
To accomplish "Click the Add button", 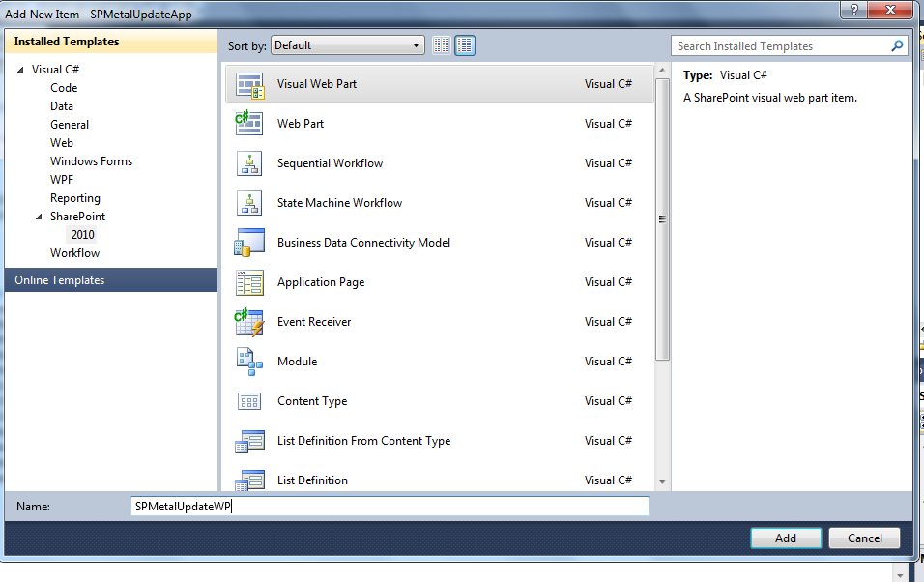I will [x=786, y=538].
